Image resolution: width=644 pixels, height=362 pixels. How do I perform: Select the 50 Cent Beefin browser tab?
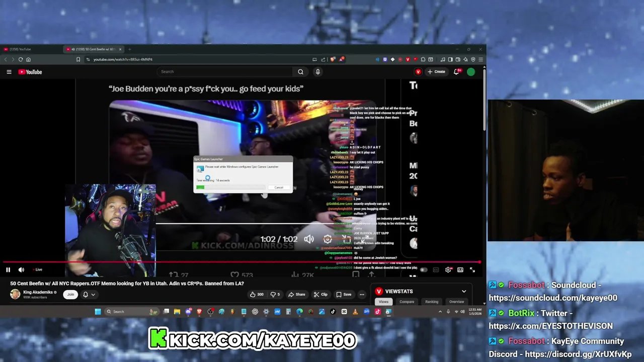click(x=94, y=49)
